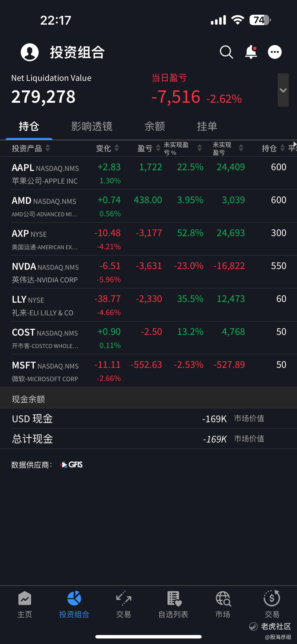The image size is (297, 644).
Task: Expand the account summary chevron
Action: coord(283,90)
